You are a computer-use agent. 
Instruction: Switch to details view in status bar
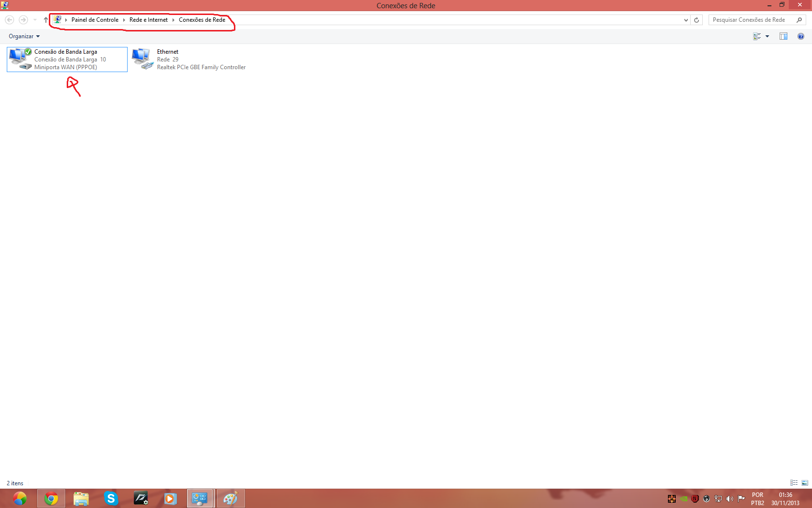click(794, 483)
